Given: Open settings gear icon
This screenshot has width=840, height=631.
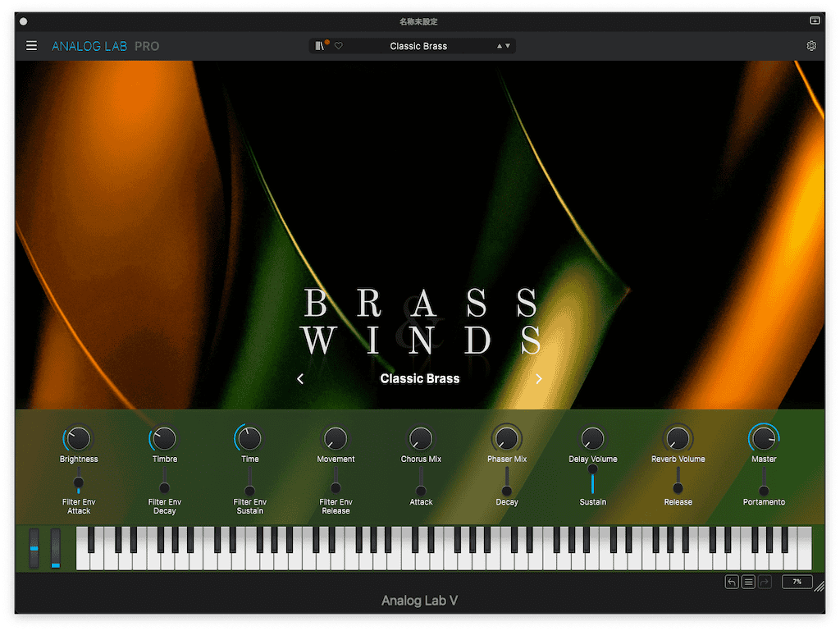Looking at the screenshot, I should (x=811, y=46).
